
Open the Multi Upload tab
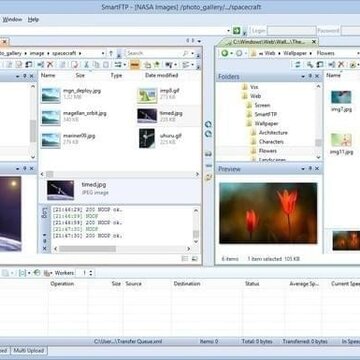(x=29, y=350)
